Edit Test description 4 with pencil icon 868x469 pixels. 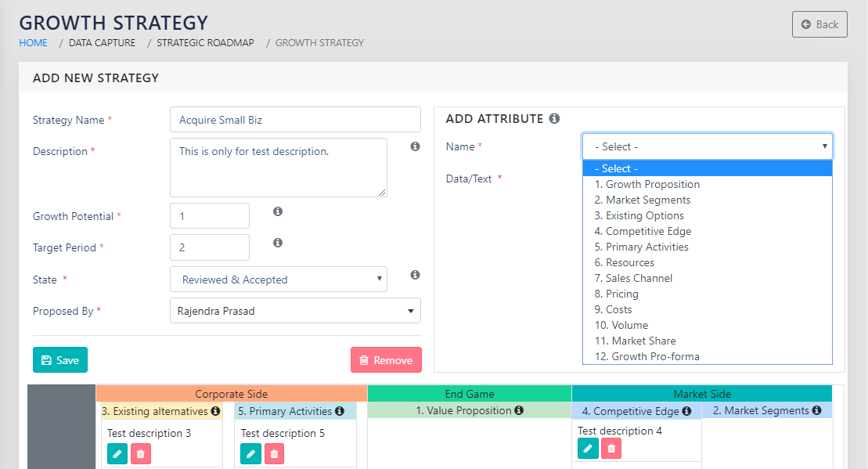[587, 448]
